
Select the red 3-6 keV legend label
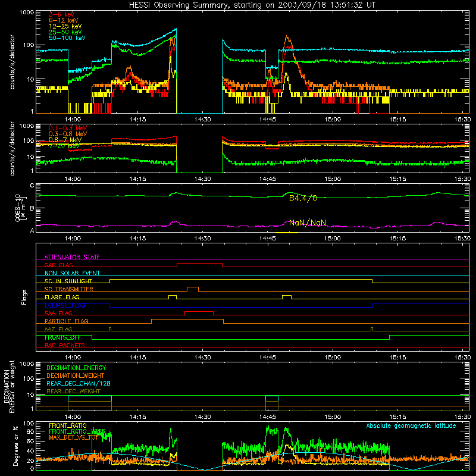[x=61, y=14]
